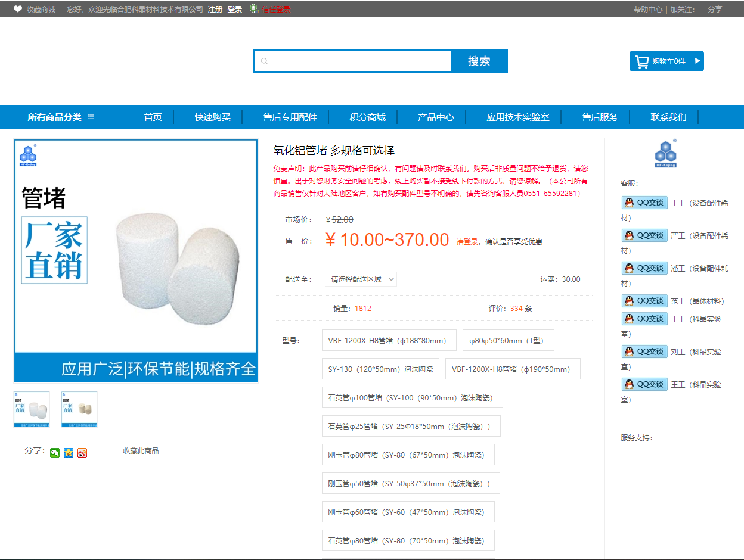Share product to Sina Weibo icon
The image size is (744, 560).
(x=82, y=453)
